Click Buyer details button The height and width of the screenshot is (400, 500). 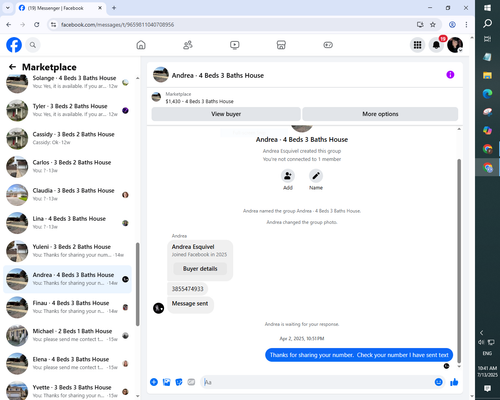pyautogui.click(x=200, y=269)
